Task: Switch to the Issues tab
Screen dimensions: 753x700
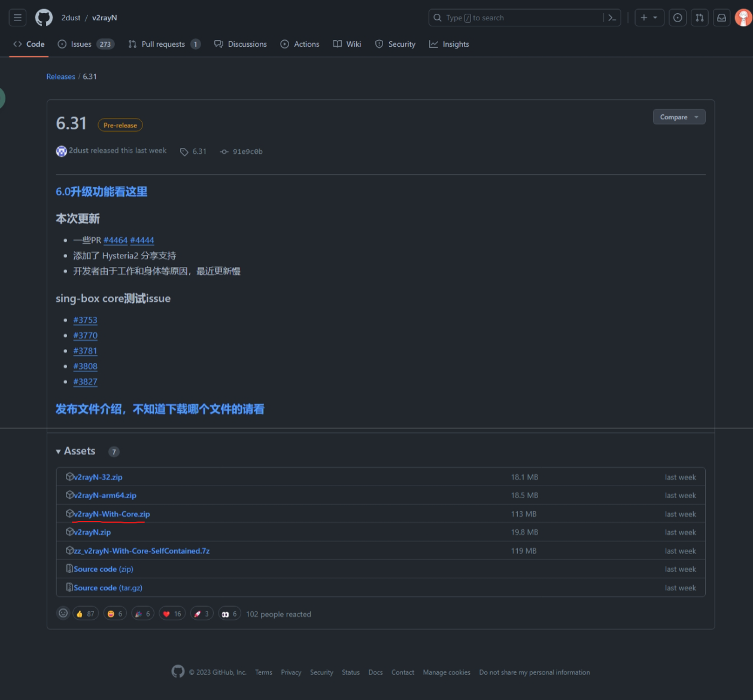Action: click(x=86, y=44)
